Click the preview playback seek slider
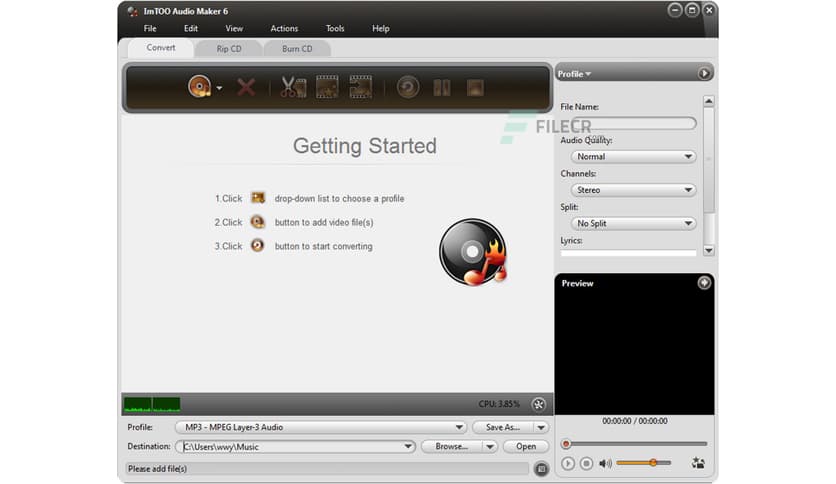Screen dimensions: 836x484 [x=634, y=443]
